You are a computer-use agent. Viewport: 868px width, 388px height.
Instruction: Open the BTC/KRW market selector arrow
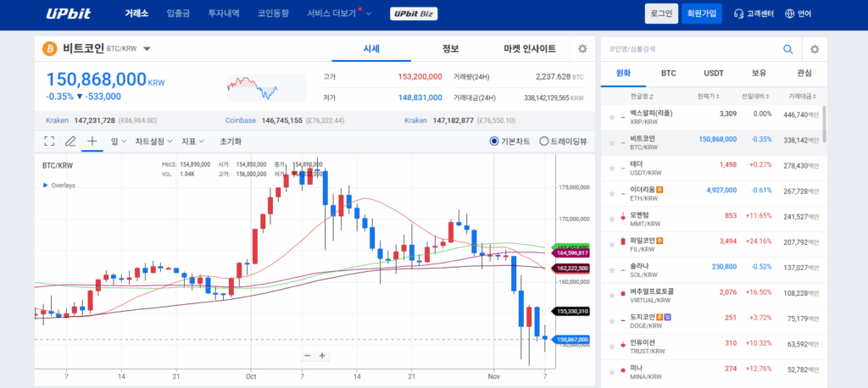point(147,48)
